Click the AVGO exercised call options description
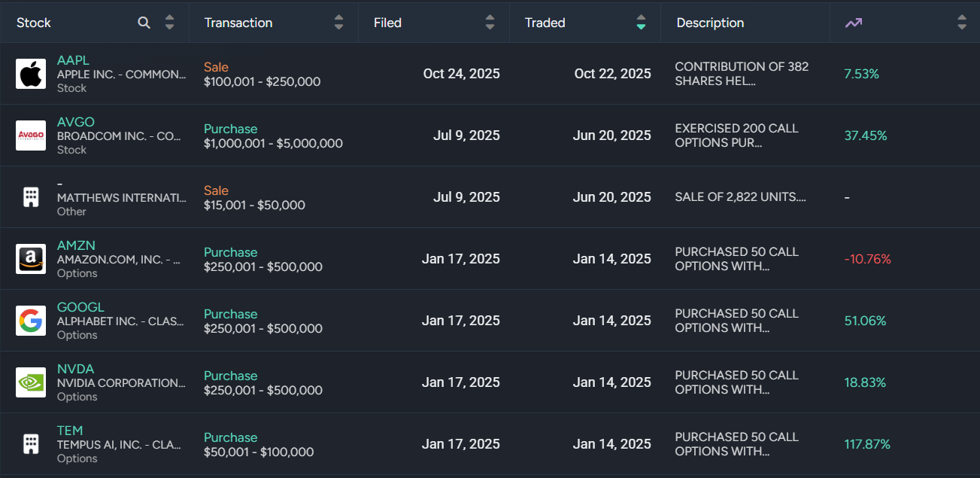Image resolution: width=980 pixels, height=478 pixels. [x=736, y=135]
